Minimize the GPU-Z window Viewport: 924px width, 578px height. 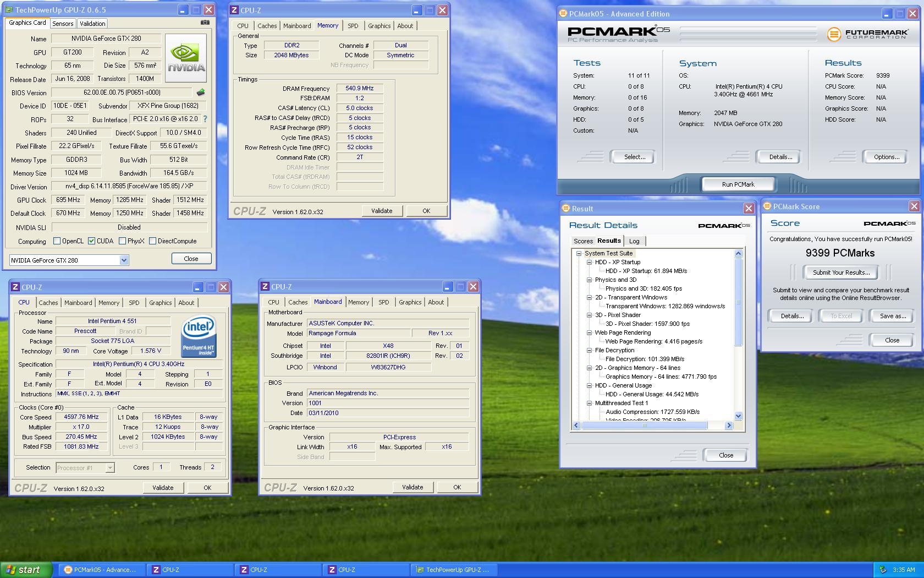pos(183,10)
